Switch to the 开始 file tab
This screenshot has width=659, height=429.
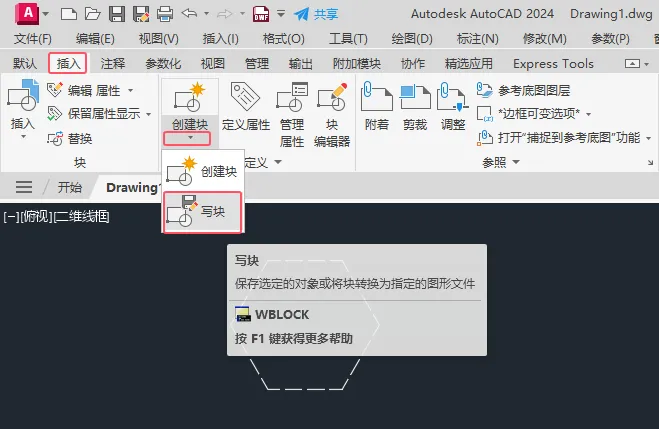(x=70, y=187)
